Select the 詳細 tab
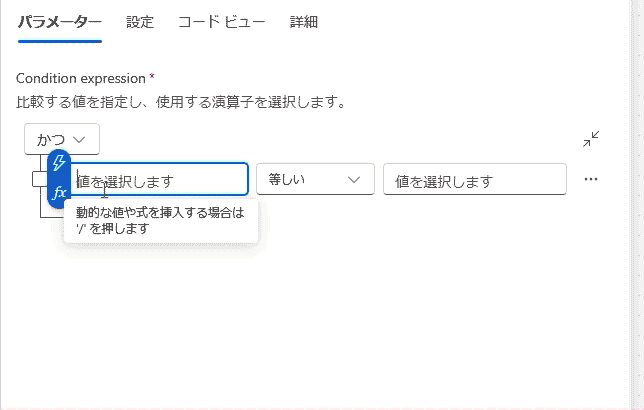644x410 pixels. (304, 22)
